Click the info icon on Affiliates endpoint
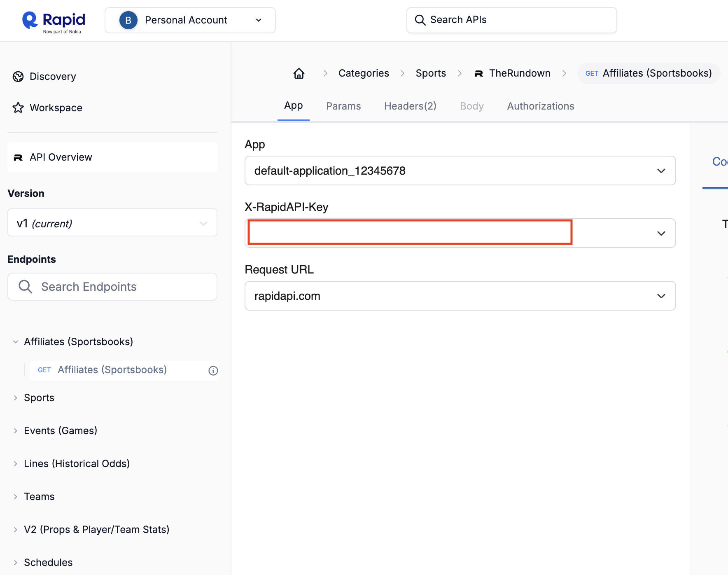Screen dimensions: 728x575 pyautogui.click(x=213, y=371)
